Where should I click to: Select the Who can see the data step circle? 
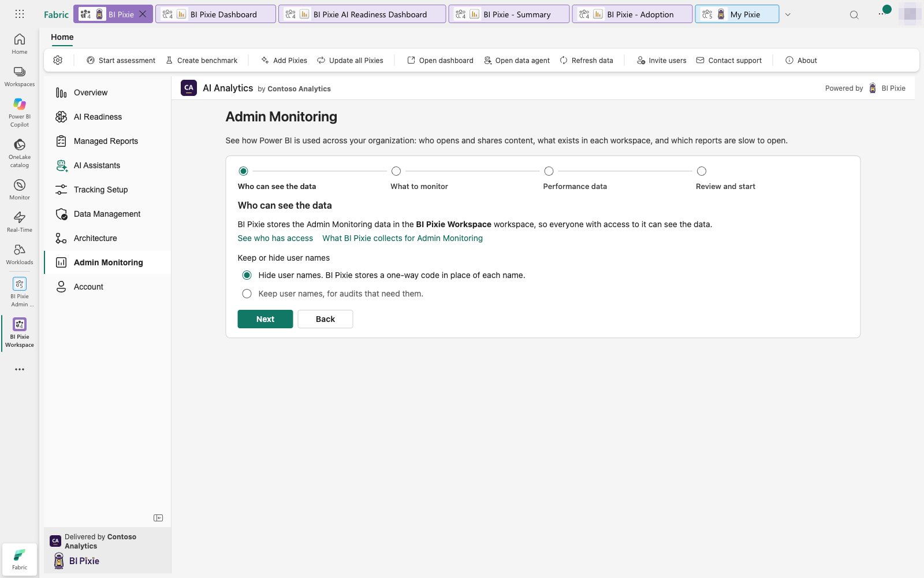pyautogui.click(x=244, y=171)
